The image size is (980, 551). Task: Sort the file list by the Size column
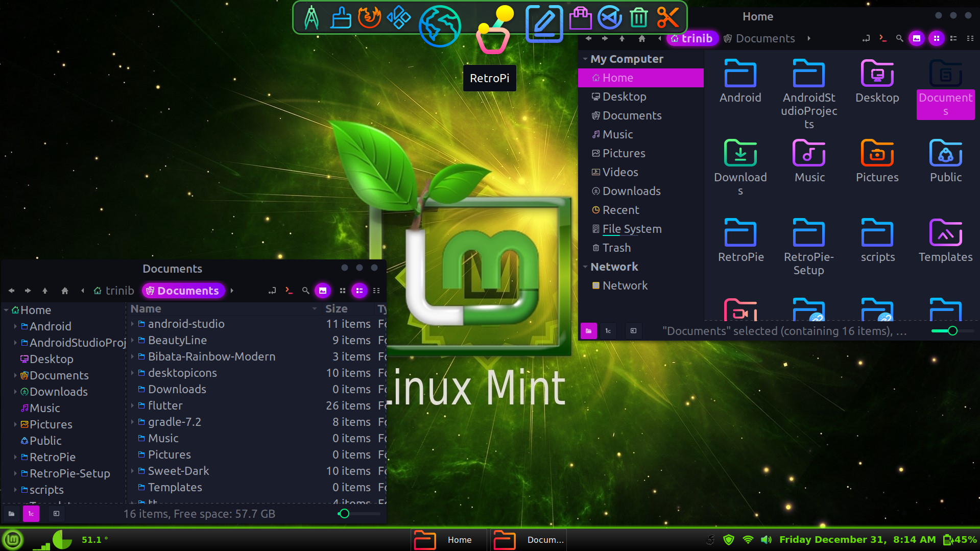pos(347,309)
